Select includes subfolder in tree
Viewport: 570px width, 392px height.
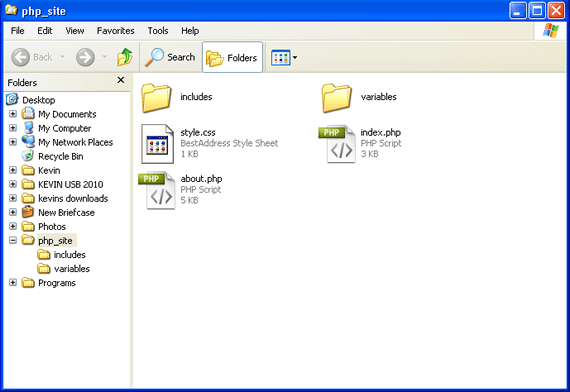70,255
